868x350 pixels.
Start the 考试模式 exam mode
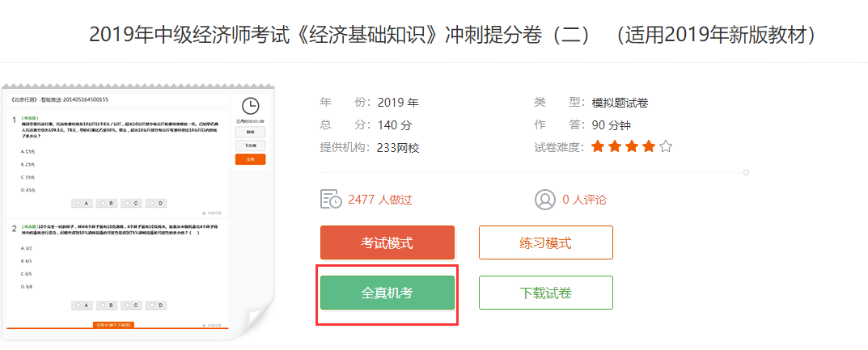[387, 242]
